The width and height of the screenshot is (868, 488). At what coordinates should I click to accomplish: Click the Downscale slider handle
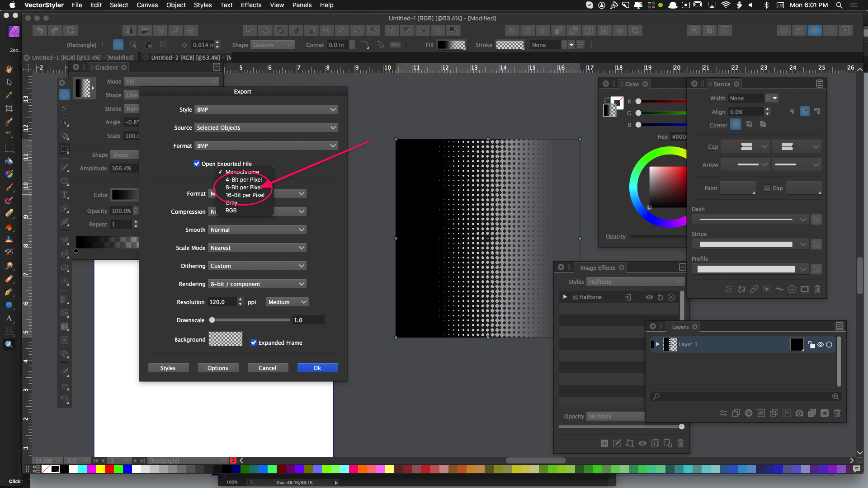pyautogui.click(x=212, y=320)
